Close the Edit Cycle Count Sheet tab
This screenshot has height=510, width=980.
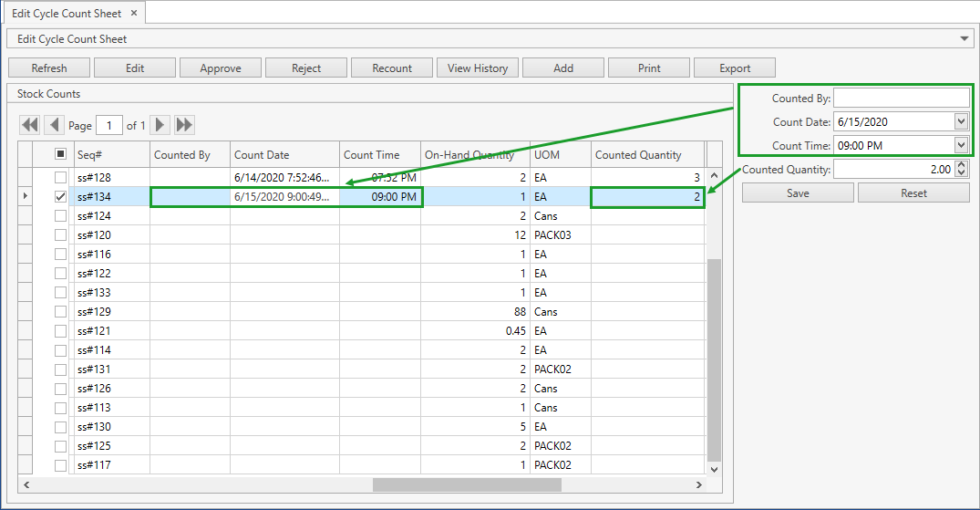click(133, 13)
